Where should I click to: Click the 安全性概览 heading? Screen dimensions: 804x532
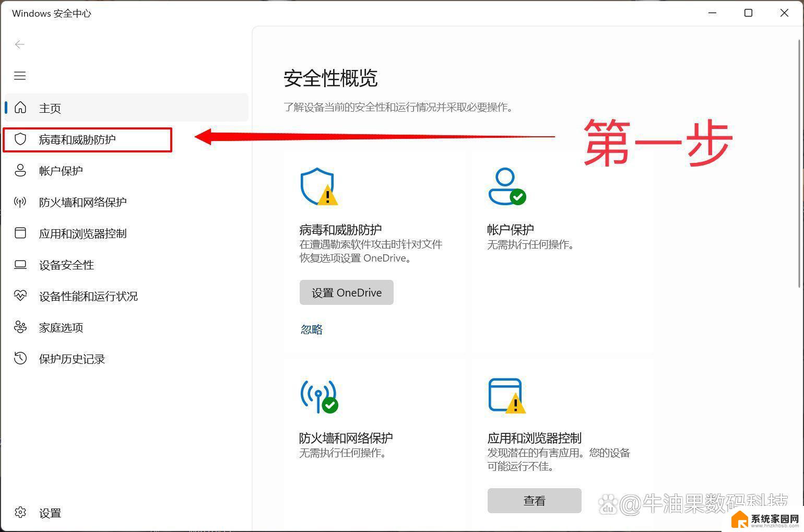tap(330, 78)
